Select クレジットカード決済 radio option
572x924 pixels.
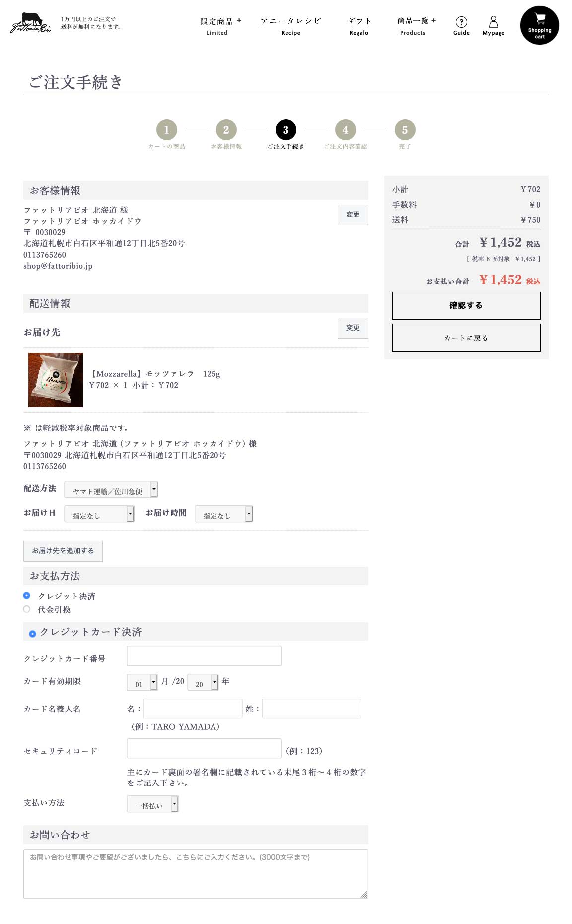[33, 634]
